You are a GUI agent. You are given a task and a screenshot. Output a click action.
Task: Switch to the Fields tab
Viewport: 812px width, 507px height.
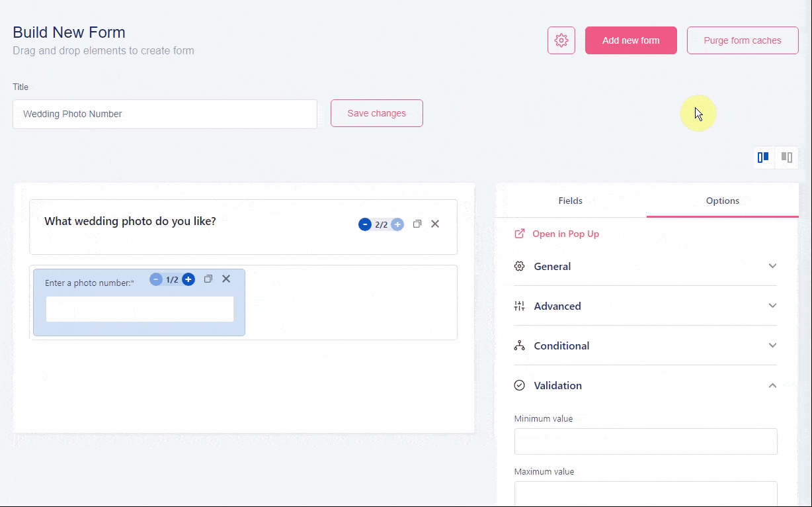[x=570, y=201]
